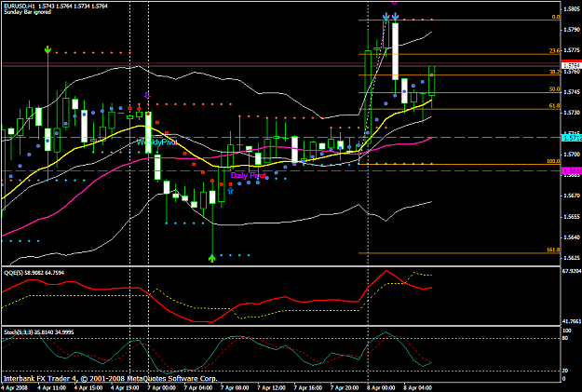Click the '7 Apr 00:00' time axis label
Viewport: 582px width, 392px height.
point(162,387)
